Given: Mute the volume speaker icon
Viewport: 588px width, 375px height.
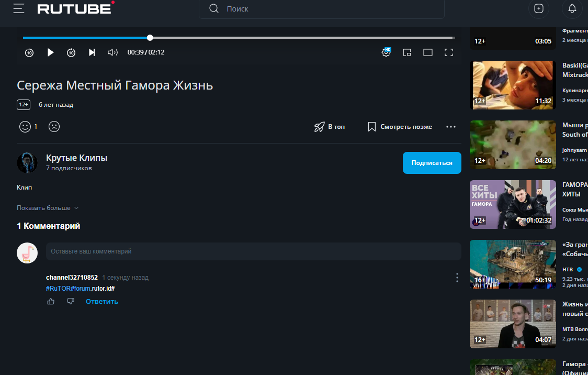Looking at the screenshot, I should point(112,52).
